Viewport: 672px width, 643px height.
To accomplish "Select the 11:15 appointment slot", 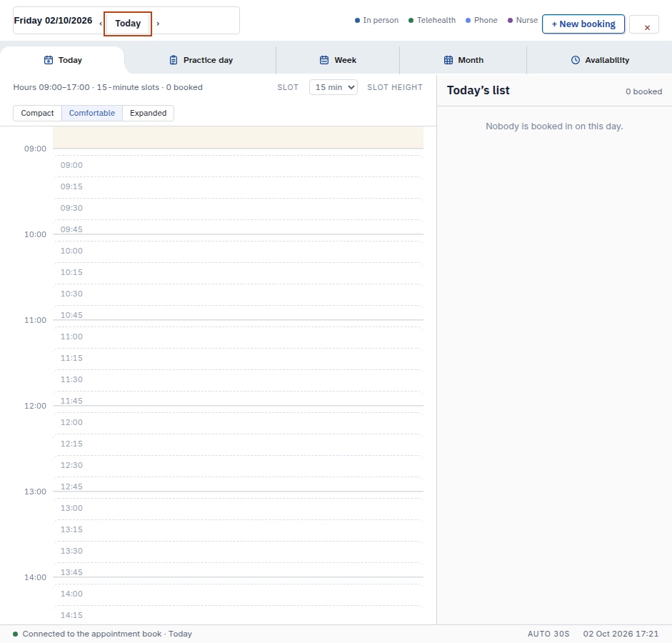I will point(239,359).
